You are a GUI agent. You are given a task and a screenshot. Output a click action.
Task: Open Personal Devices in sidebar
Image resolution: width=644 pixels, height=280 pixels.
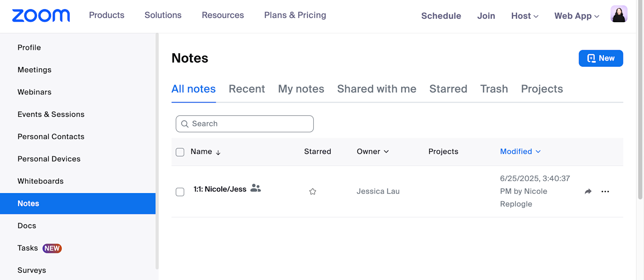pyautogui.click(x=49, y=159)
